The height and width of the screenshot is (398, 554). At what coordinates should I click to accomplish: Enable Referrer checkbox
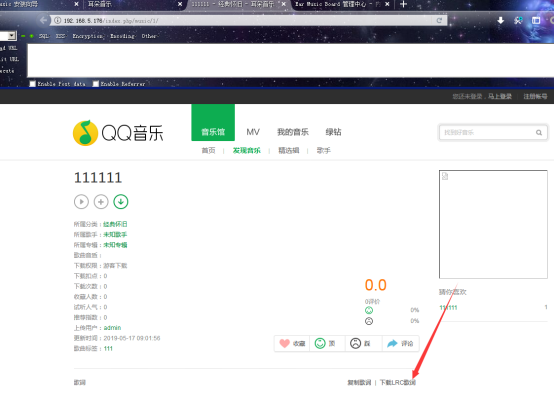click(x=95, y=84)
